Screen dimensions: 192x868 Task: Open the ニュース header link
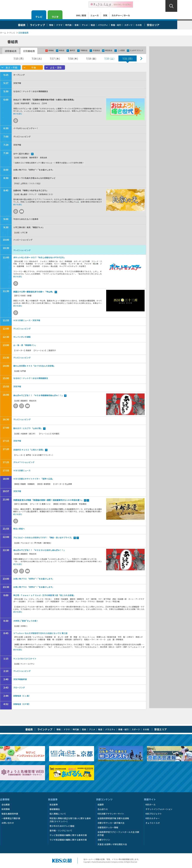tap(95, 16)
